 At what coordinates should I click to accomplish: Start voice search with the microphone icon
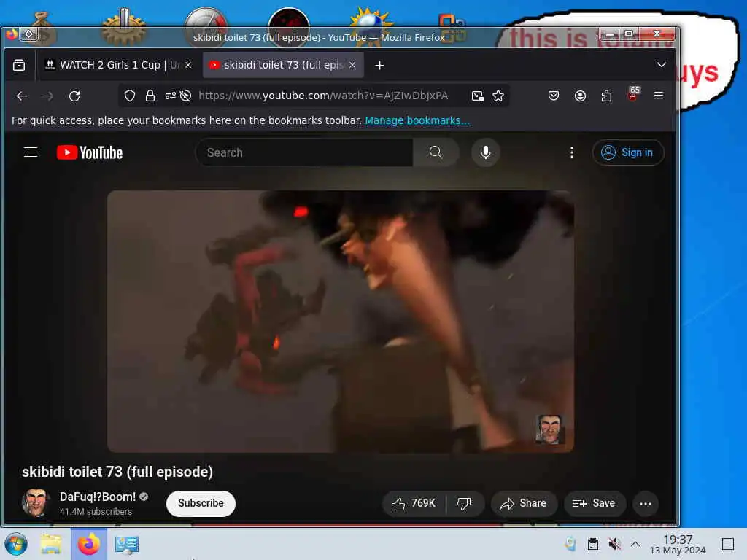[x=485, y=152]
